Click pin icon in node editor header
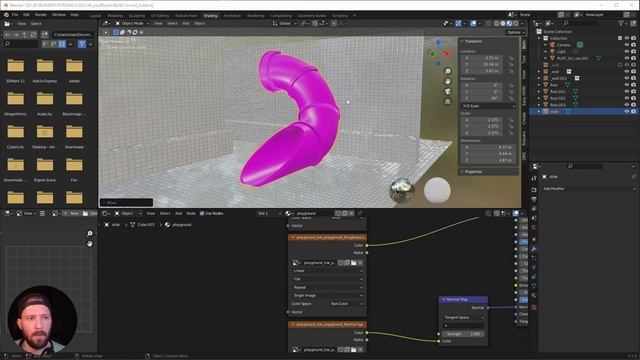 pos(360,213)
